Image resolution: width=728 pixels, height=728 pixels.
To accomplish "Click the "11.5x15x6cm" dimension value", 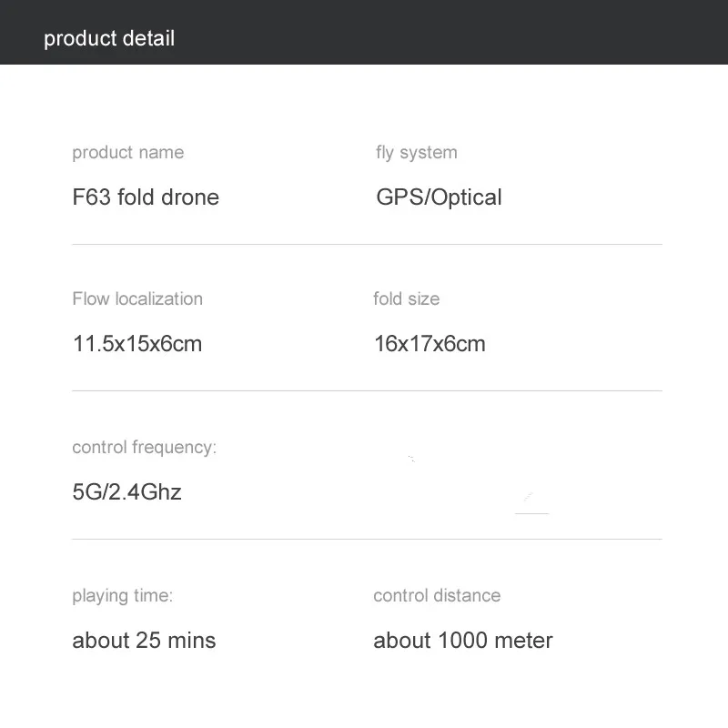I will point(137,344).
